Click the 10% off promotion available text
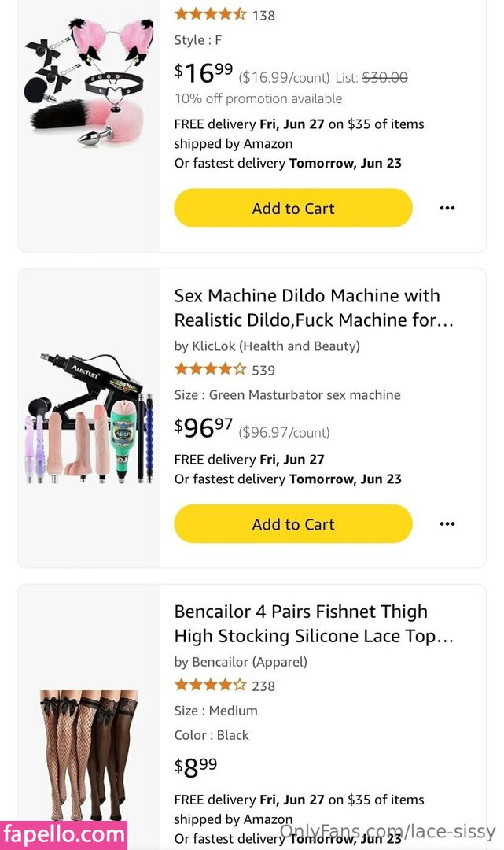The height and width of the screenshot is (850, 504). click(258, 98)
